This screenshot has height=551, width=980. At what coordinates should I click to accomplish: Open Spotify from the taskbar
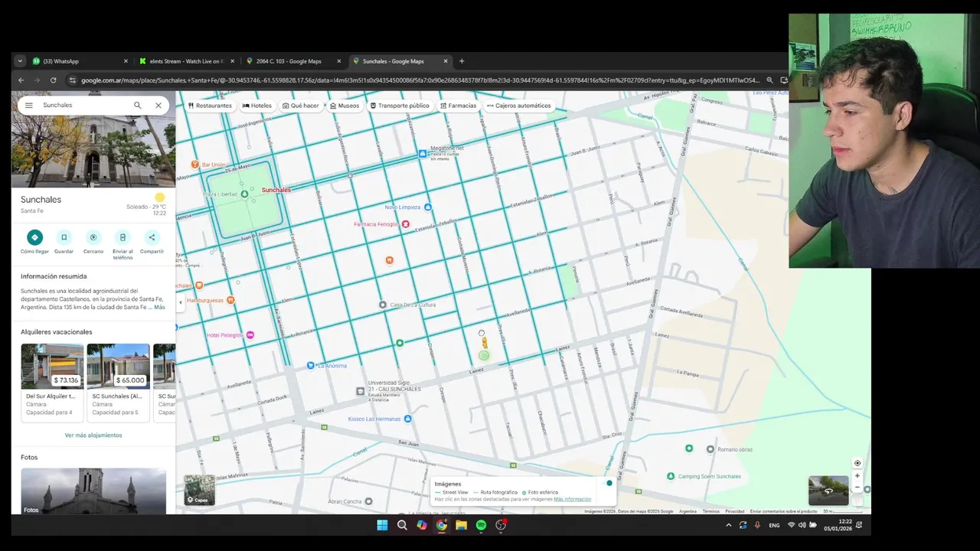pyautogui.click(x=481, y=525)
